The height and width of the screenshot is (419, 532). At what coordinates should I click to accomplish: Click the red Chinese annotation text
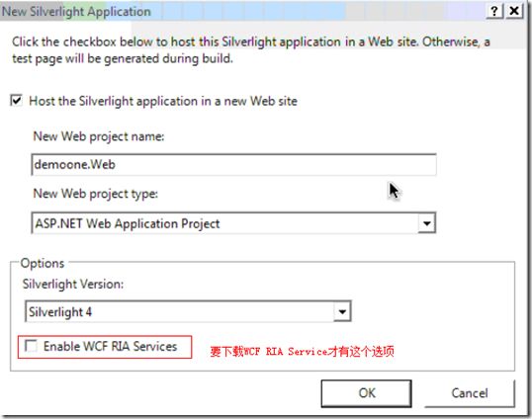coord(302,351)
